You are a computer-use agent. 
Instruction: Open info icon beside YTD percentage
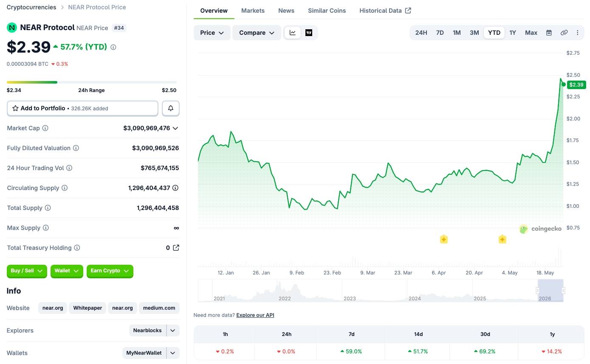(113, 47)
